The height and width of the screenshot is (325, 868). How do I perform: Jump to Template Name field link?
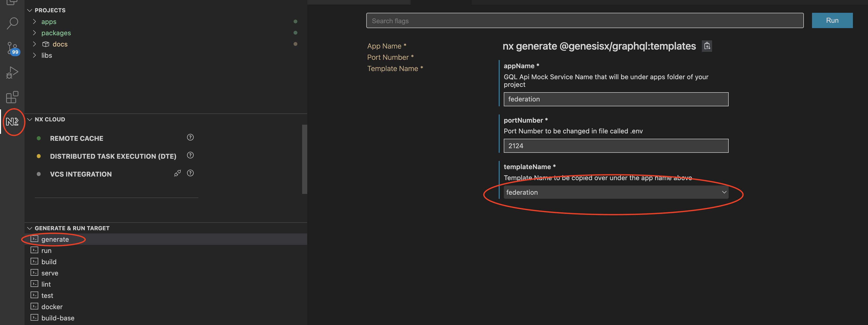pyautogui.click(x=395, y=69)
